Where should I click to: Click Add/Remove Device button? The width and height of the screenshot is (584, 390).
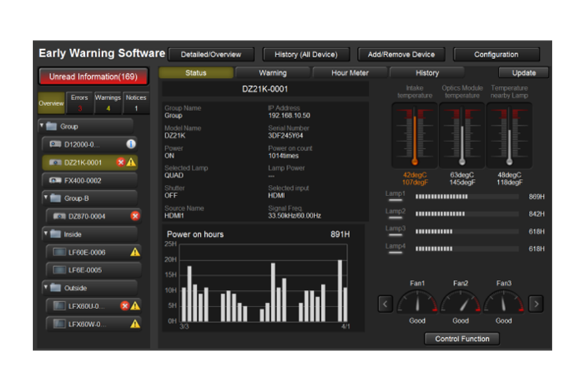401,54
